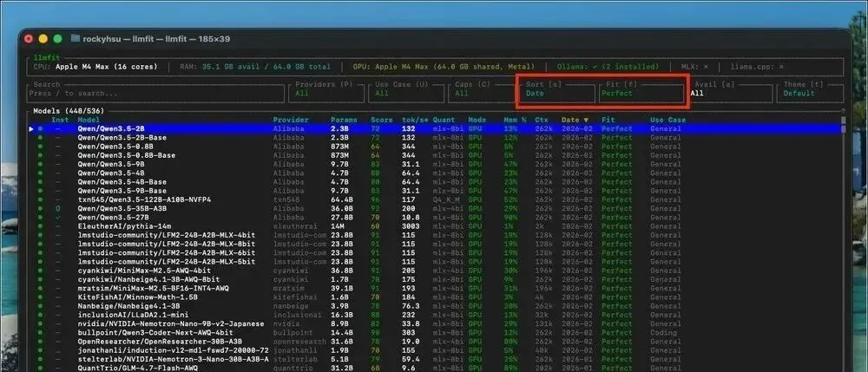Screen dimensions: 868x372
Task: Select cyankiwi/Nanbeige4.1-3B-AWQ-8bit model
Action: [435, 279]
